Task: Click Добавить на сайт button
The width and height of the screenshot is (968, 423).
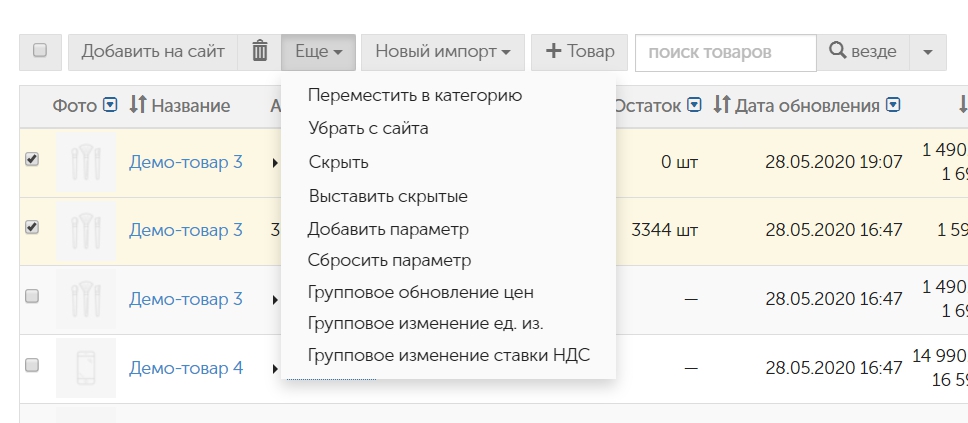Action: point(152,52)
